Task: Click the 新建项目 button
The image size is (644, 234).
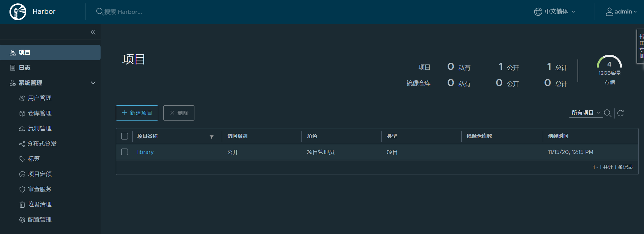Action: tap(137, 113)
